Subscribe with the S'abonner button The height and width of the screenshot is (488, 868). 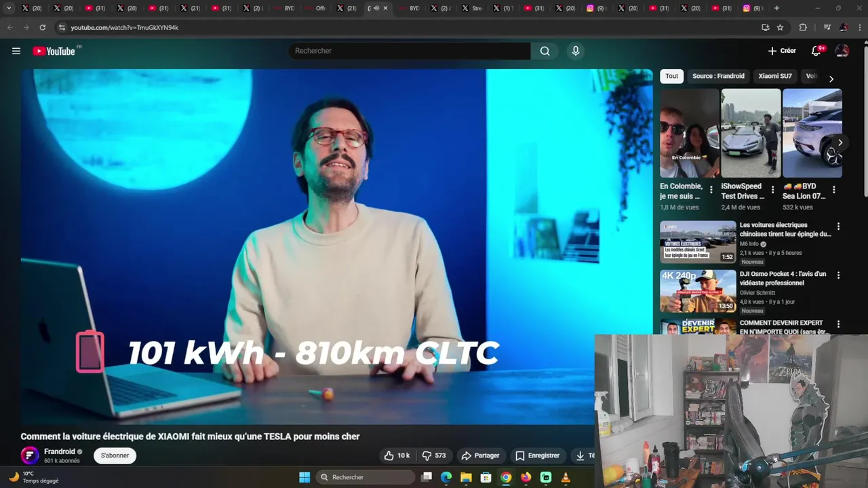[115, 455]
